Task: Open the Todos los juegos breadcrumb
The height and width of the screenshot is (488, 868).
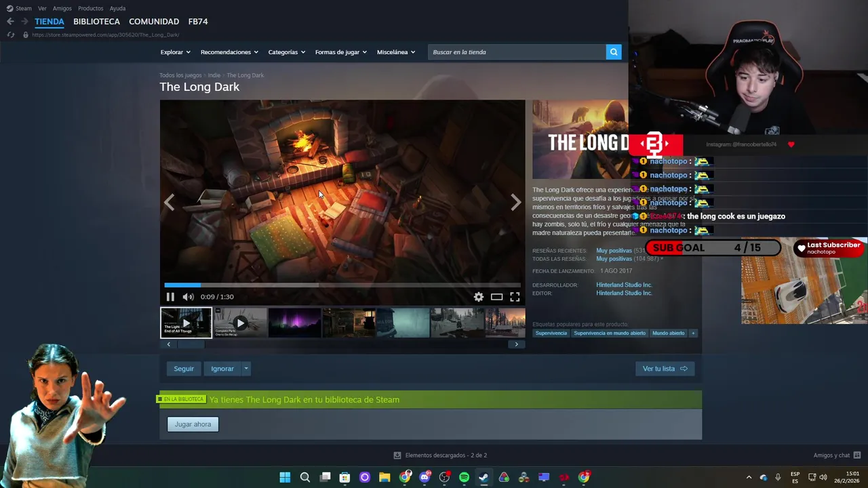Action: (x=180, y=75)
